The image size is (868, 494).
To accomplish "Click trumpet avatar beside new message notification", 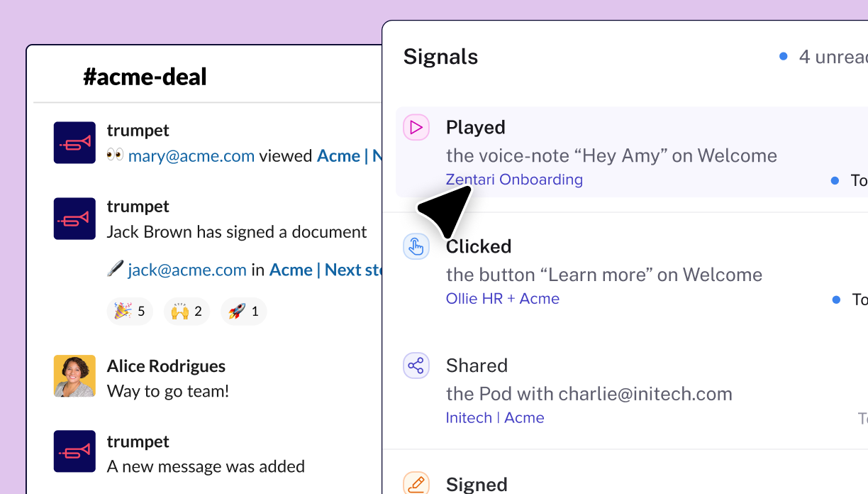I will [74, 451].
